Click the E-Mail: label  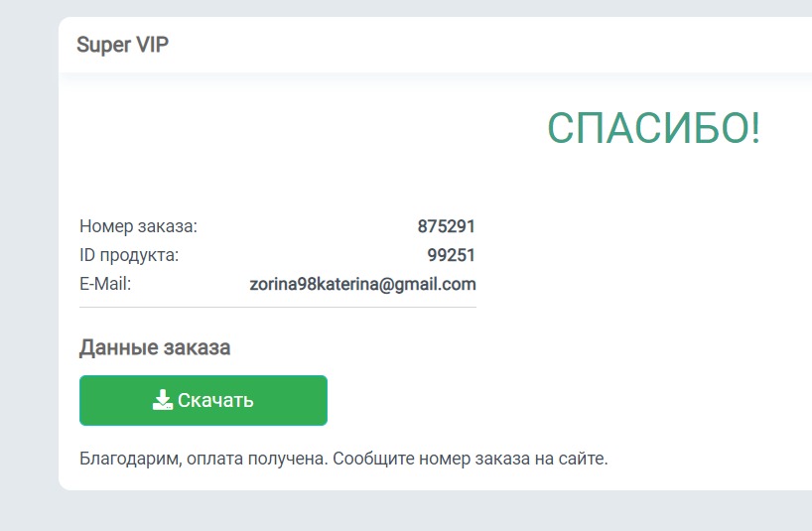click(x=105, y=284)
